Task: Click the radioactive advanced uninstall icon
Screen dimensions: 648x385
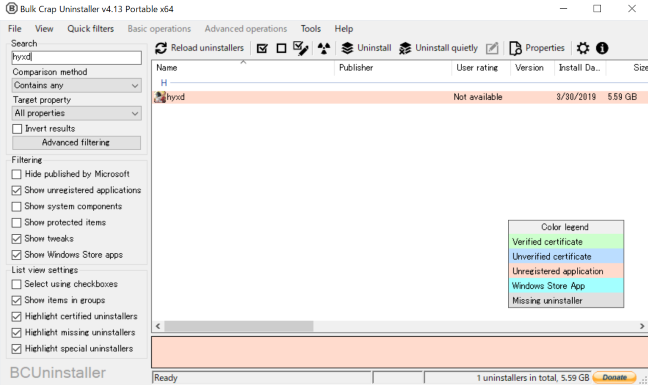Action: 324,48
